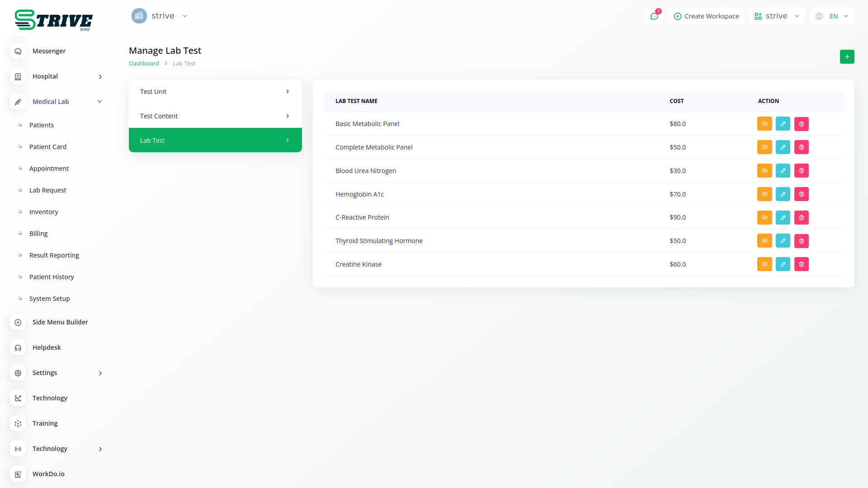Image resolution: width=868 pixels, height=488 pixels.
Task: Switch to the Test Content tab
Action: [x=215, y=116]
